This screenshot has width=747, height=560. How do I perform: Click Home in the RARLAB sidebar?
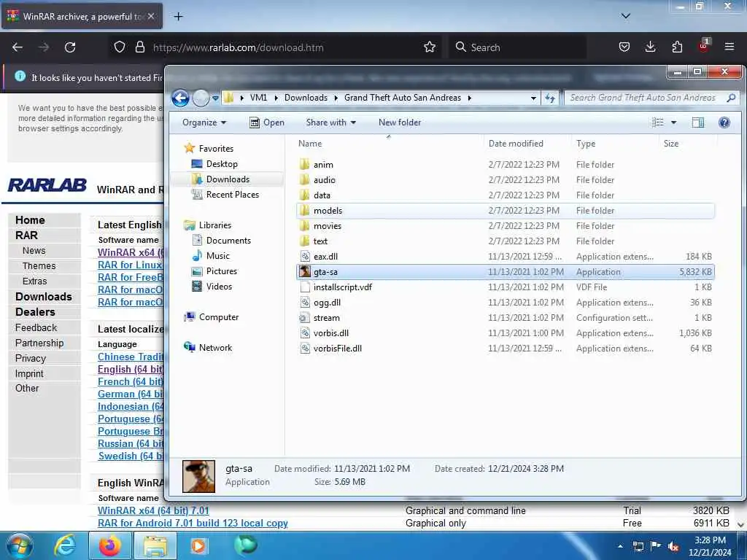(x=30, y=220)
